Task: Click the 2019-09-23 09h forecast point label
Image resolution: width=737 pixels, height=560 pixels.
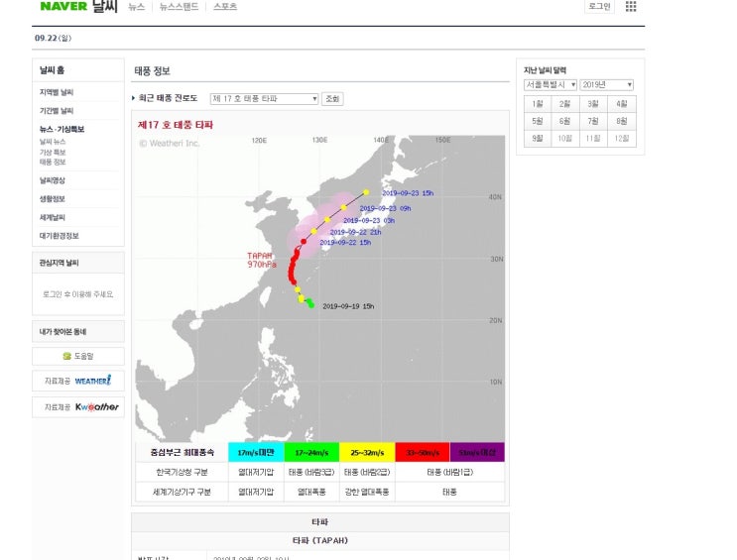Action: (386, 208)
